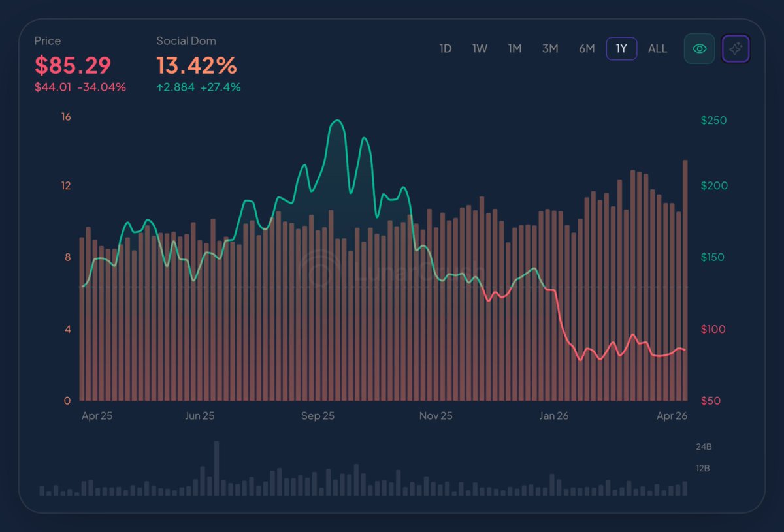Image resolution: width=784 pixels, height=532 pixels.
Task: Click the Jan 26 axis label
Action: point(553,416)
